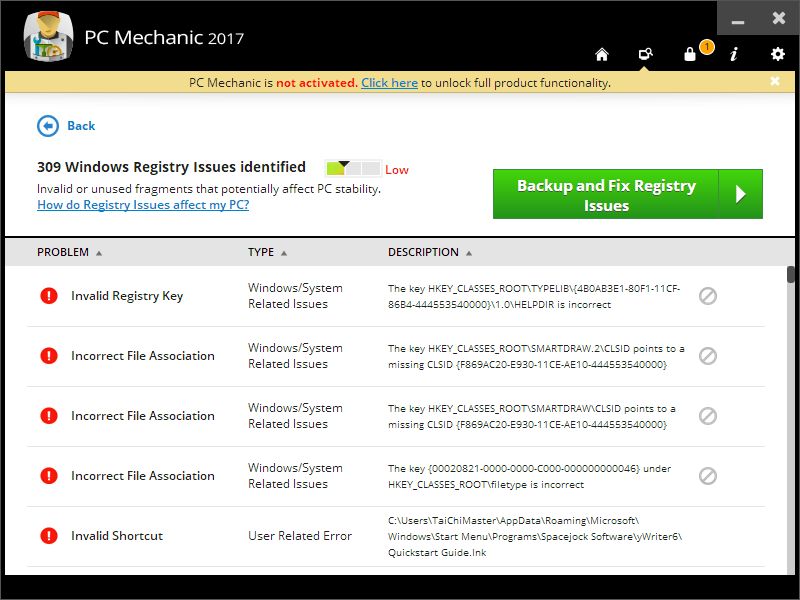Click the User Related Error type cell

tap(300, 536)
